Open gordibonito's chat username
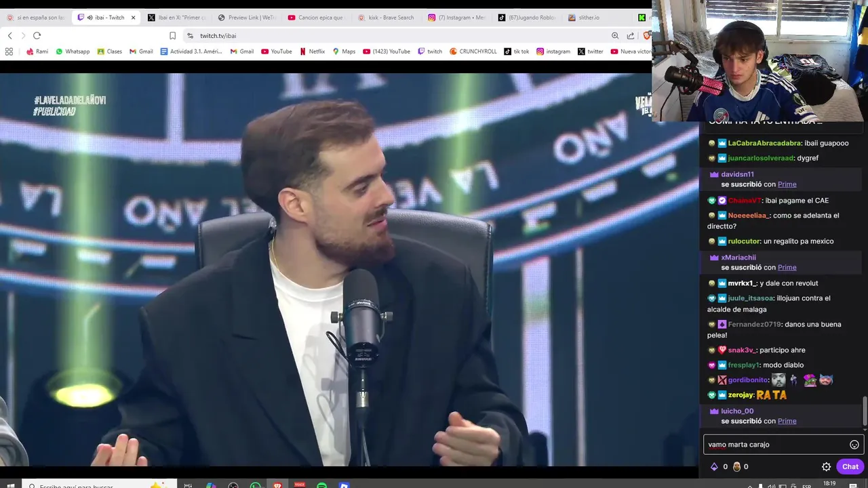 click(748, 380)
